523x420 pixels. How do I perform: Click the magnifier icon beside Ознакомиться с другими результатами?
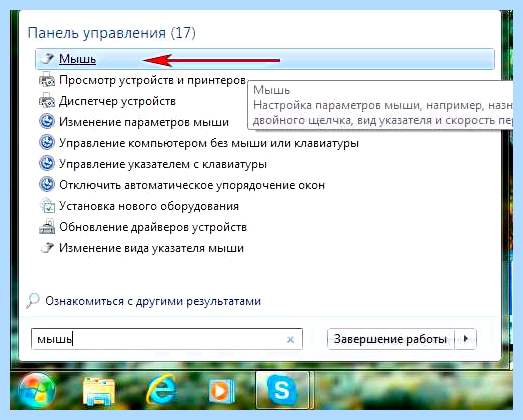click(x=33, y=301)
